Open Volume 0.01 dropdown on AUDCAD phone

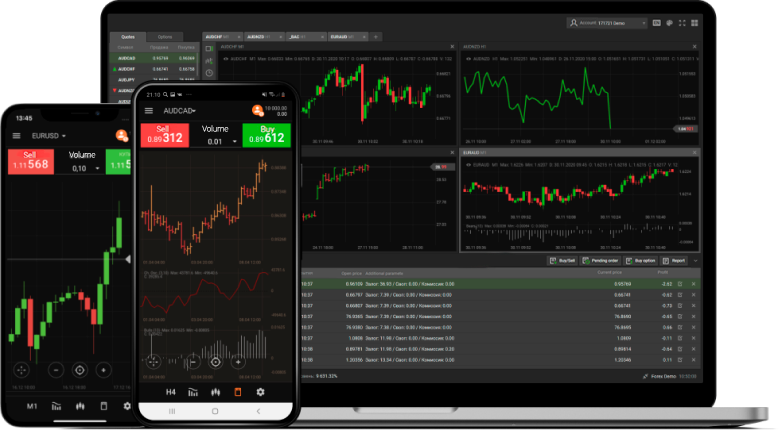(215, 142)
